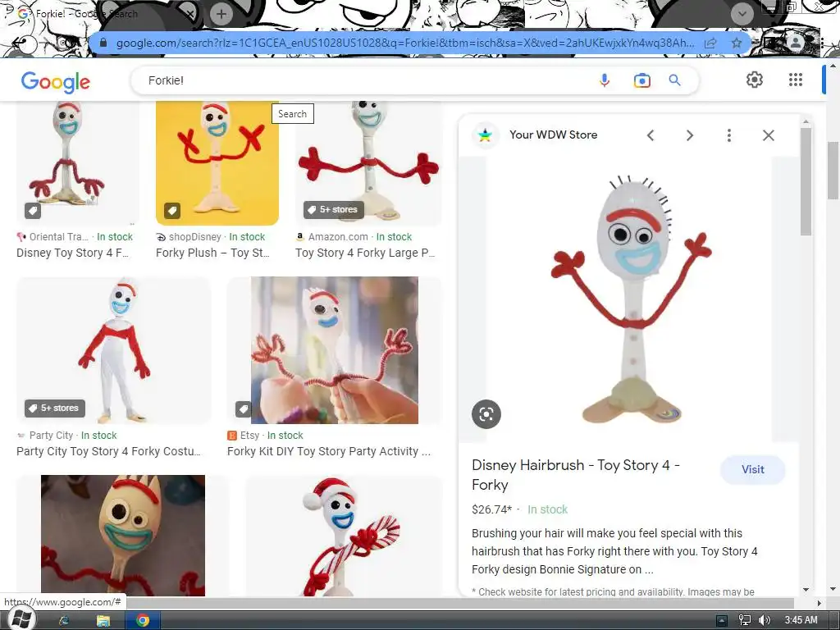Close the Forkie! Google Search tab
Image resolution: width=840 pixels, height=630 pixels.
(190, 14)
